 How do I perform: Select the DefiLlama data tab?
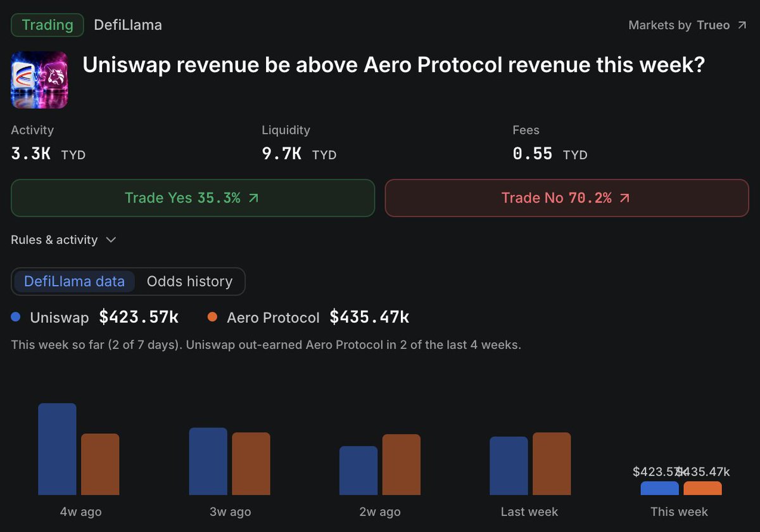click(x=74, y=281)
